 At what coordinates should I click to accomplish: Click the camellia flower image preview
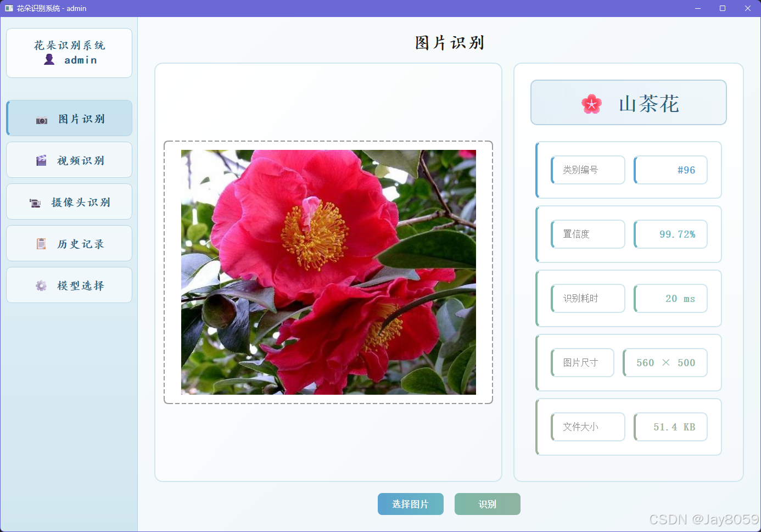[328, 272]
